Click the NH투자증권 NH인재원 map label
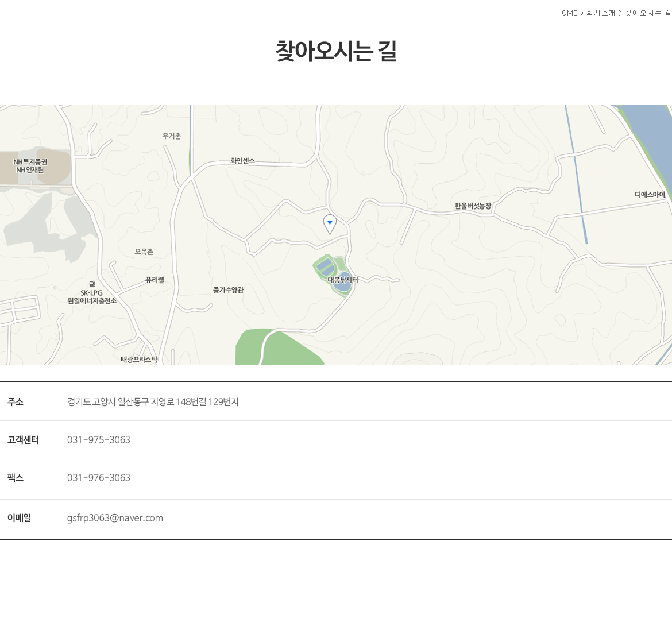 pos(30,166)
